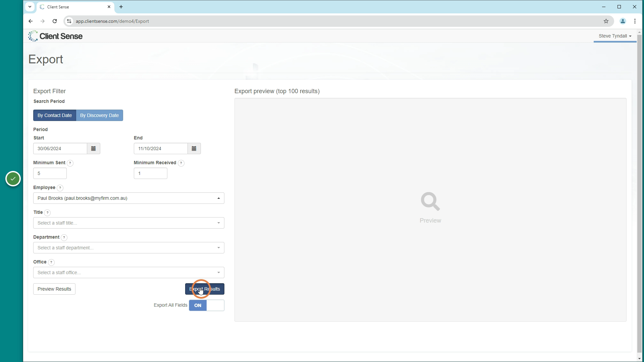Click the Export Results button
This screenshot has width=644, height=362.
[x=205, y=289]
